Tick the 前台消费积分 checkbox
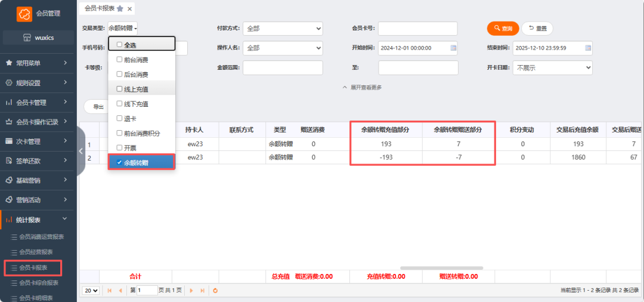644x302 pixels. (x=119, y=133)
